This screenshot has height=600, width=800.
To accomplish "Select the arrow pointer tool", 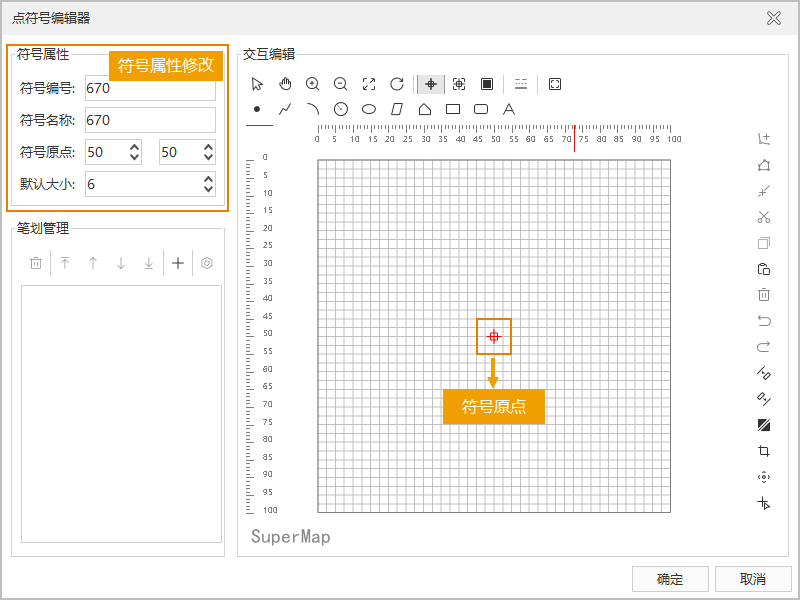I will click(257, 84).
